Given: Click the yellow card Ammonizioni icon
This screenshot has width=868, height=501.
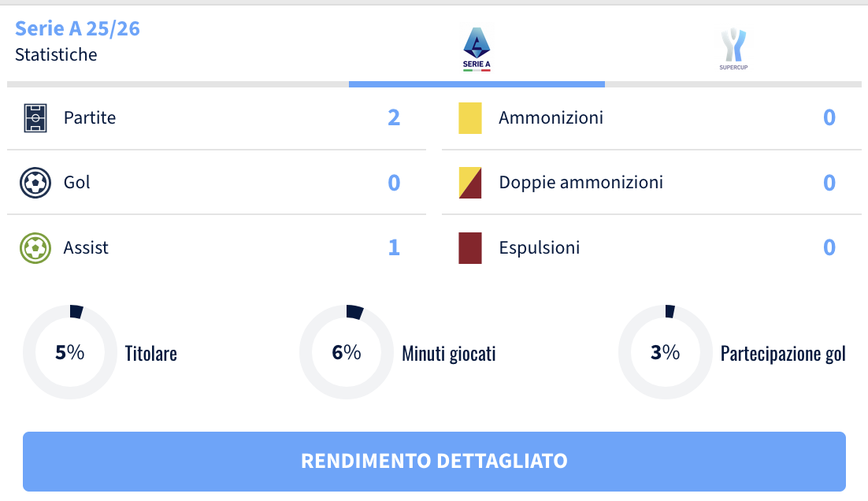Looking at the screenshot, I should [x=470, y=118].
